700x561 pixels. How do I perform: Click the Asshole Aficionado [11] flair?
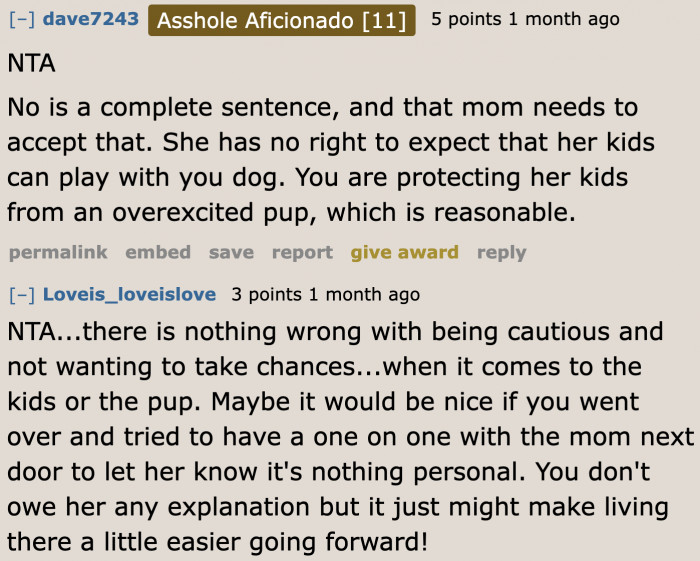point(281,20)
